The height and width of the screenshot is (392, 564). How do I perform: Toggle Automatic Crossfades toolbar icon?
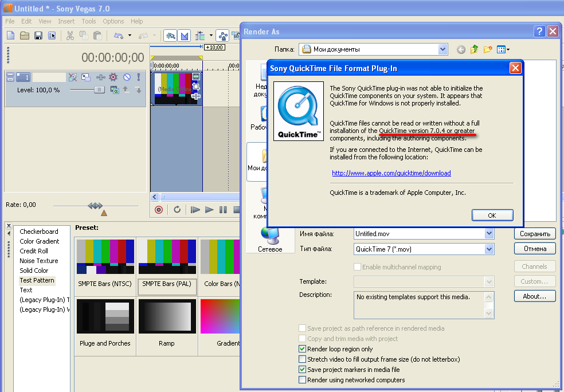tap(184, 36)
